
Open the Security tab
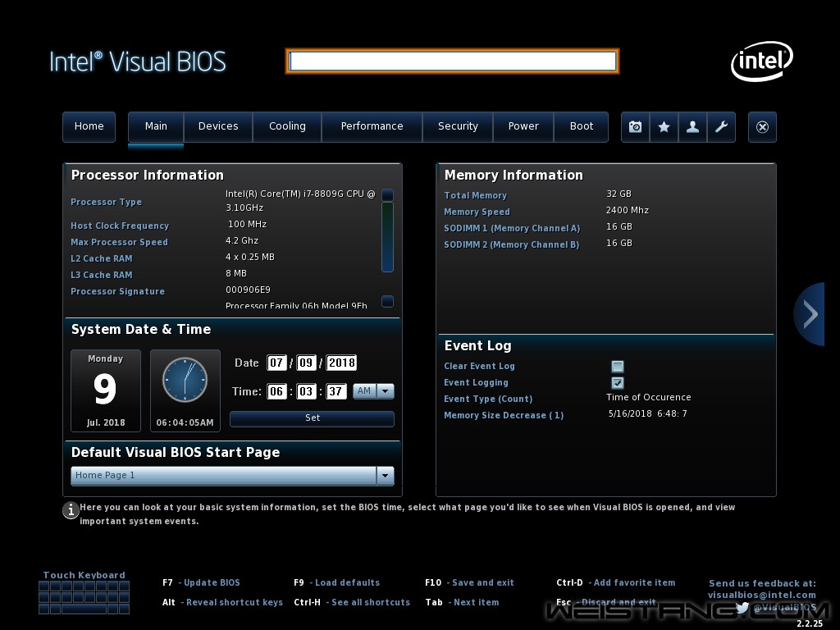coord(458,126)
